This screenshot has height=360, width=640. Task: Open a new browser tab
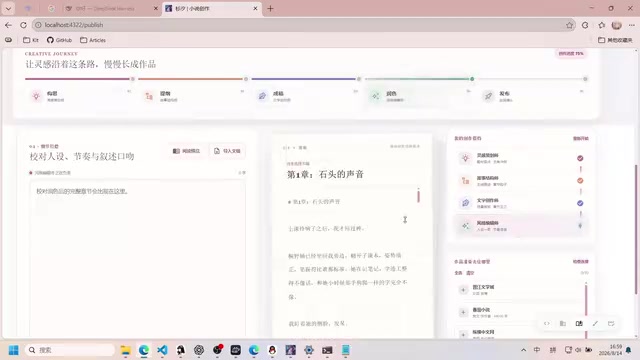[270, 8]
